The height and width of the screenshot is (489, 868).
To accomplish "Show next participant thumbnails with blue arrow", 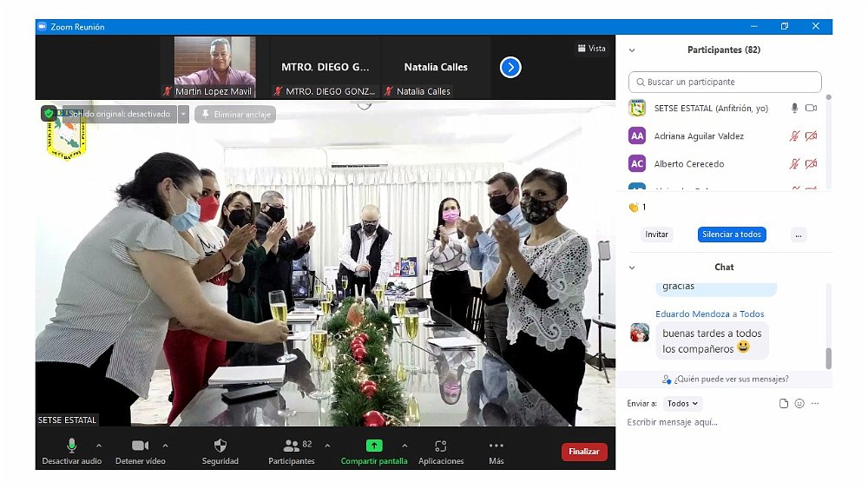I will coord(510,67).
